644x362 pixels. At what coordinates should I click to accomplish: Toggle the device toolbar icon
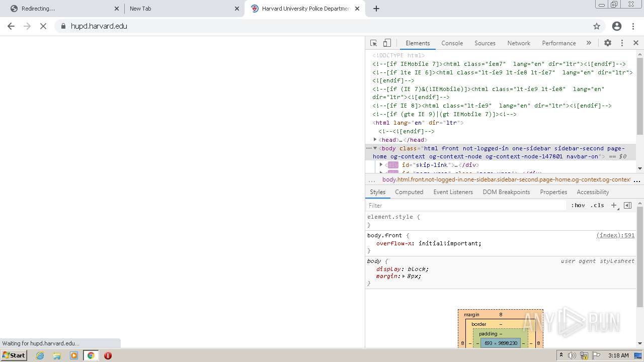[x=387, y=43]
